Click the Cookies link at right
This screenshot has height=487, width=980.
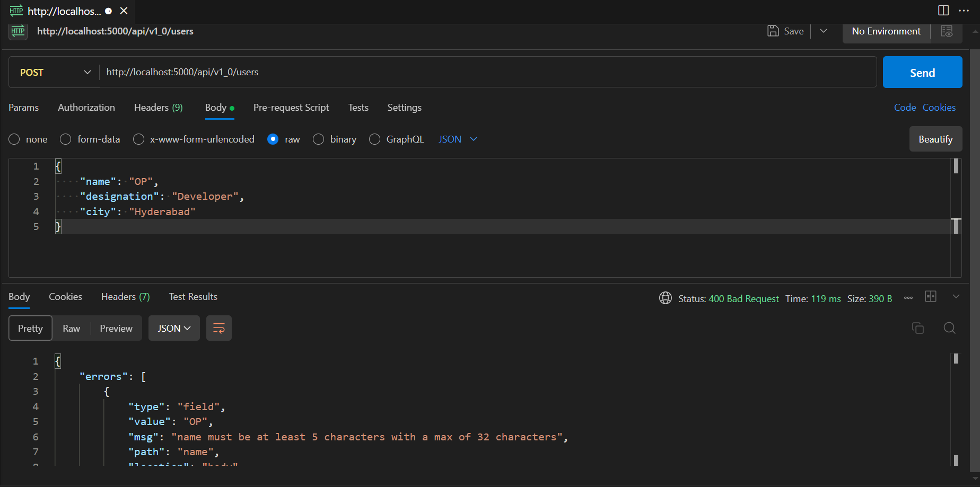coord(939,108)
